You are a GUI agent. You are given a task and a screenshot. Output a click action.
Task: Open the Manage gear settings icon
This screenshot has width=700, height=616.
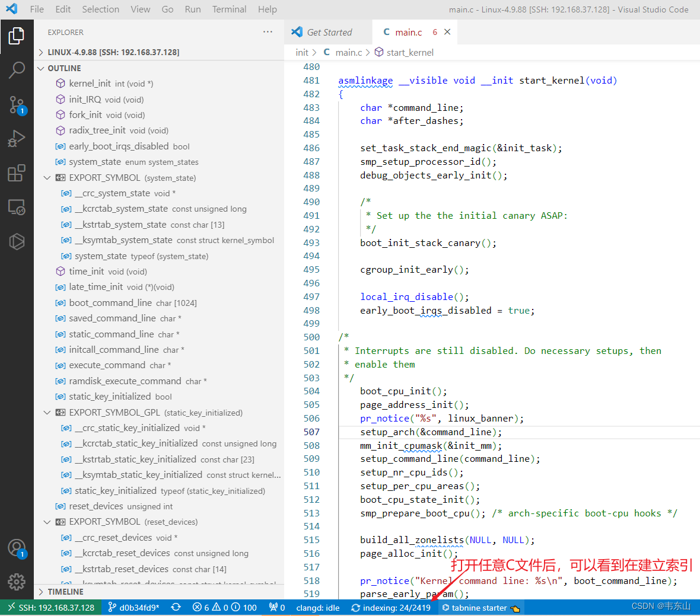17,582
